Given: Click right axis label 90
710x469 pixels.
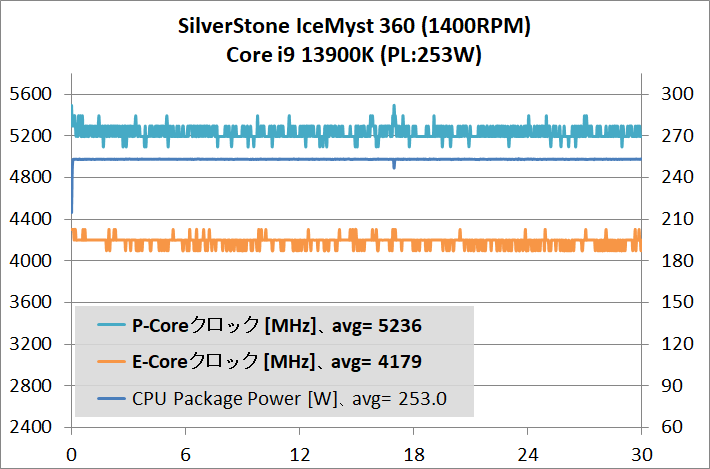Looking at the screenshot, I should click(672, 385).
